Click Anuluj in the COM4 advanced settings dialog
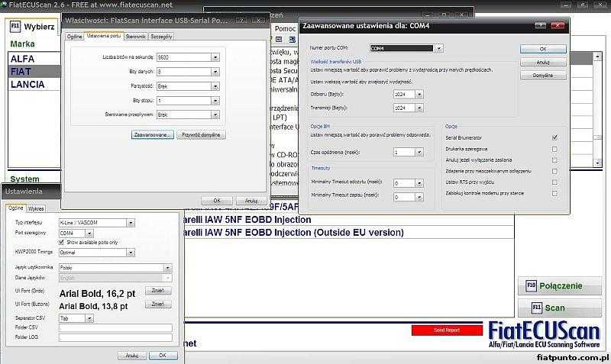611x364 pixels. coord(543,63)
